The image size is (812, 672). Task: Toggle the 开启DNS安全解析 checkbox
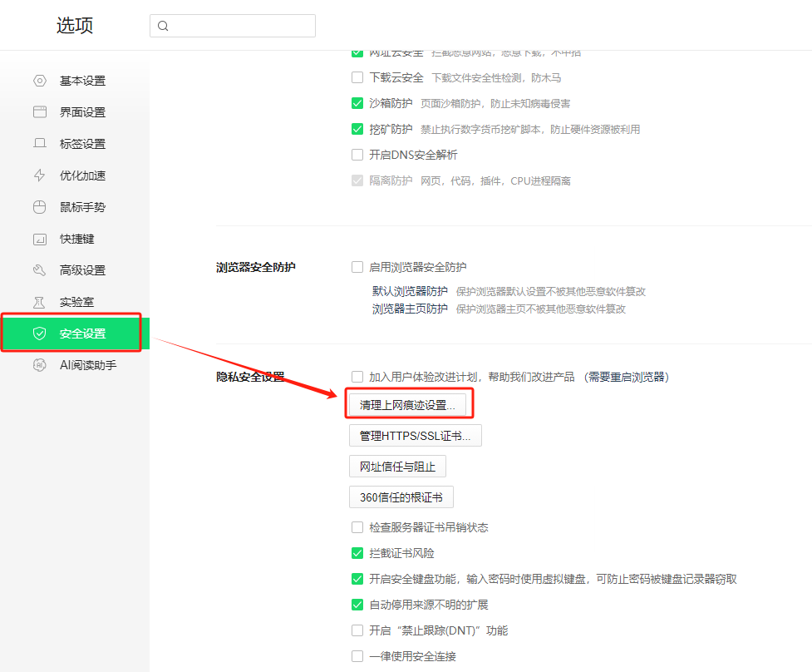tap(357, 155)
